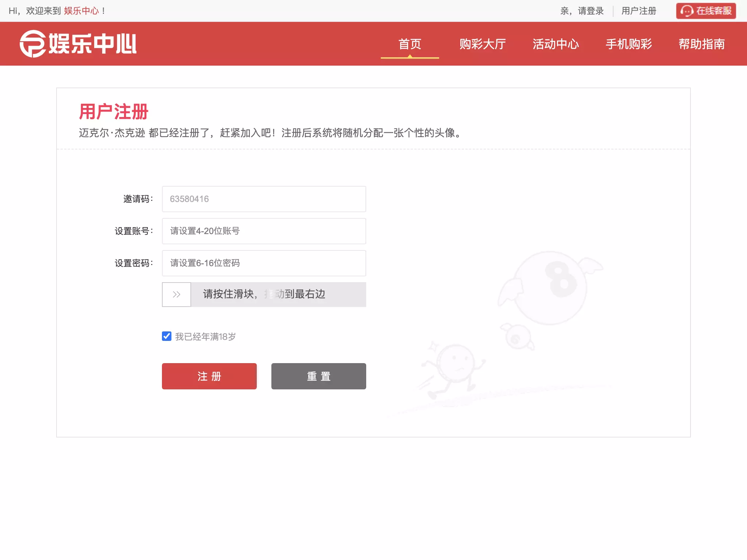Click the red 注册 button

click(x=209, y=376)
